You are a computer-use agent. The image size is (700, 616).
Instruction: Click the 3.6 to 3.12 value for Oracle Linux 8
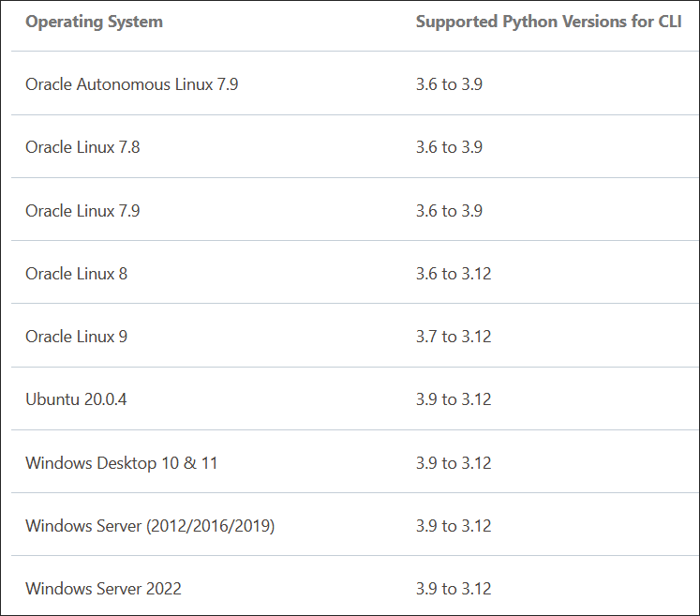pyautogui.click(x=454, y=274)
